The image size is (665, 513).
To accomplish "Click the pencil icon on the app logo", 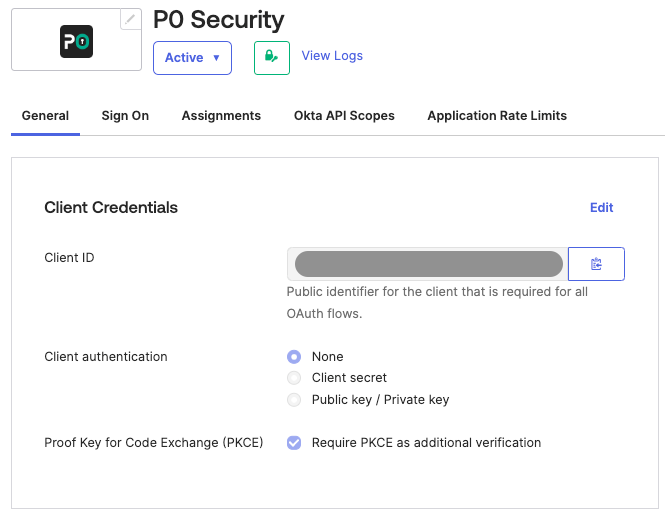I will coord(130,20).
